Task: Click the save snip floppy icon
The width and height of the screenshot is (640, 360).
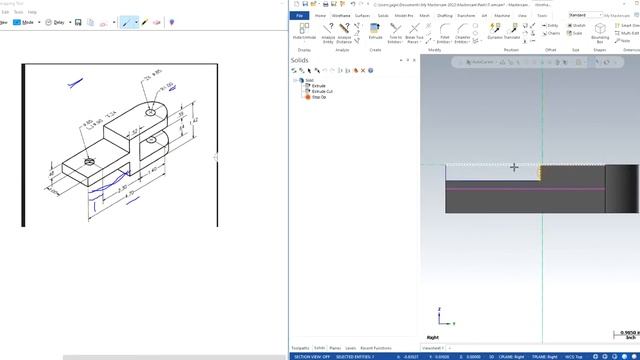Action: tap(78, 22)
